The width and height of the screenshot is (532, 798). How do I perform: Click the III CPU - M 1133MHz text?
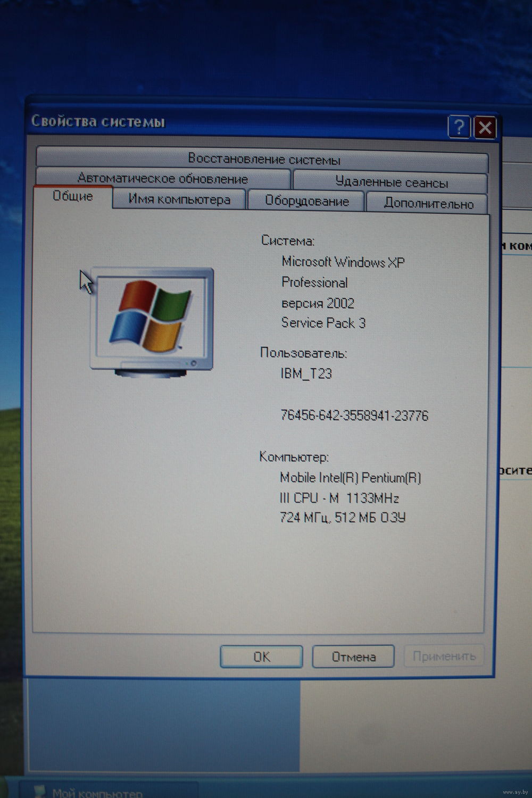(339, 498)
